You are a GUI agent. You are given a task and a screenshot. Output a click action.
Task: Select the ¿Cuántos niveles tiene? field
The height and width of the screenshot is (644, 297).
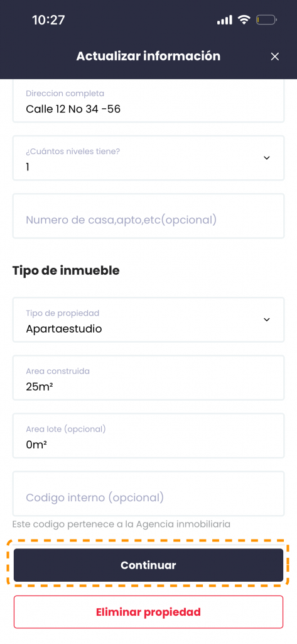[148, 158]
